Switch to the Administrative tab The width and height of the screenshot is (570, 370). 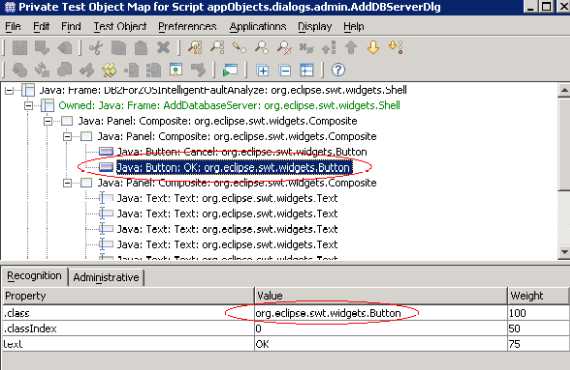106,278
